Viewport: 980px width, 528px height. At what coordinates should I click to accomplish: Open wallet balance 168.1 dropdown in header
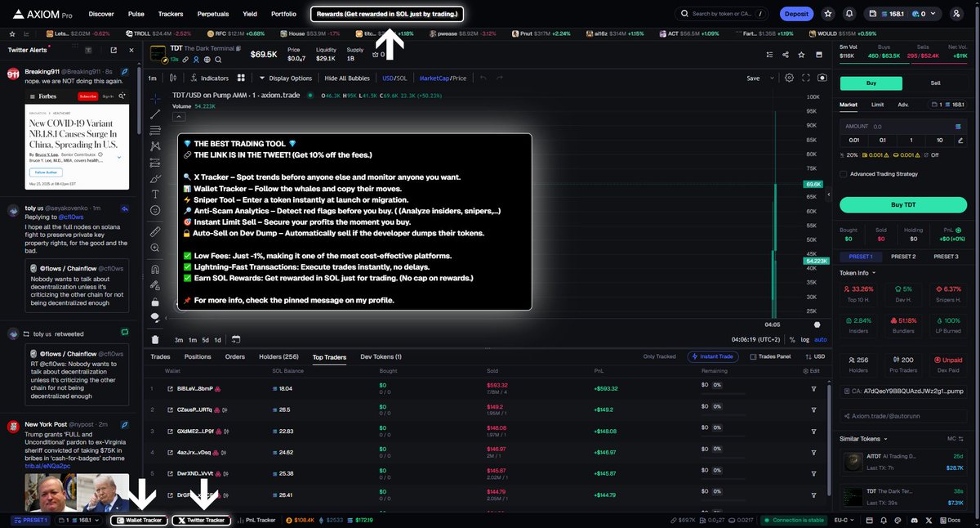coord(902,14)
